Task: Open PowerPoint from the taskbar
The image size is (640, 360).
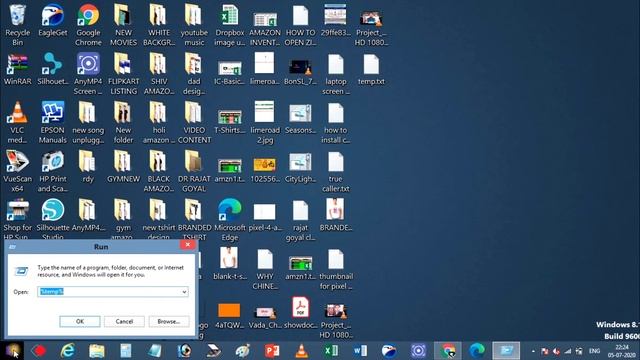Action: [272, 351]
